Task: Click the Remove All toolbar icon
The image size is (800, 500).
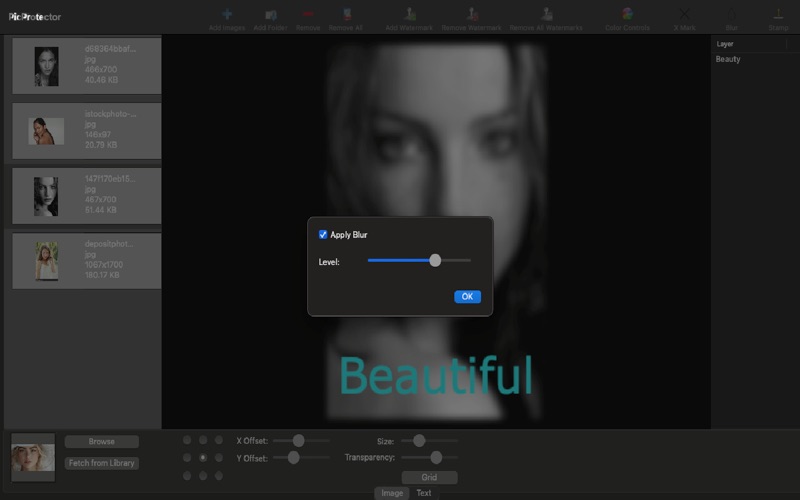Action: (346, 15)
